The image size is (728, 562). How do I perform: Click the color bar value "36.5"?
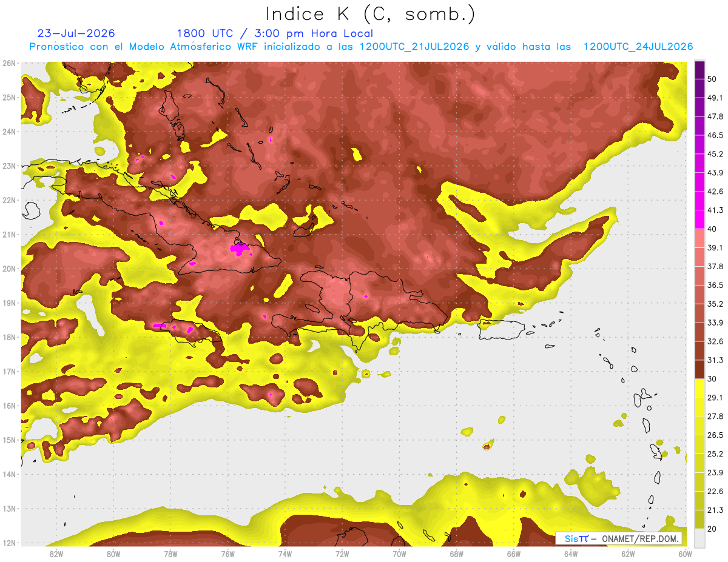(x=715, y=285)
